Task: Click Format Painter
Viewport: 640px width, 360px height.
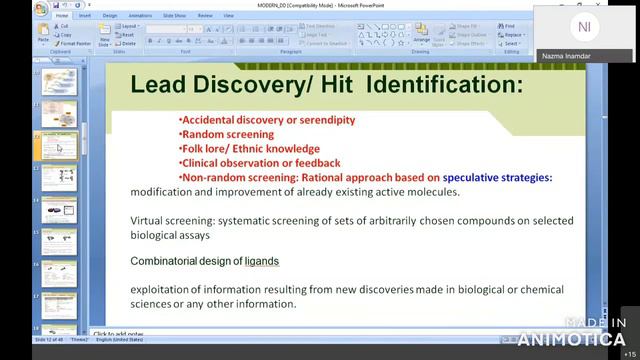Action: pos(73,44)
